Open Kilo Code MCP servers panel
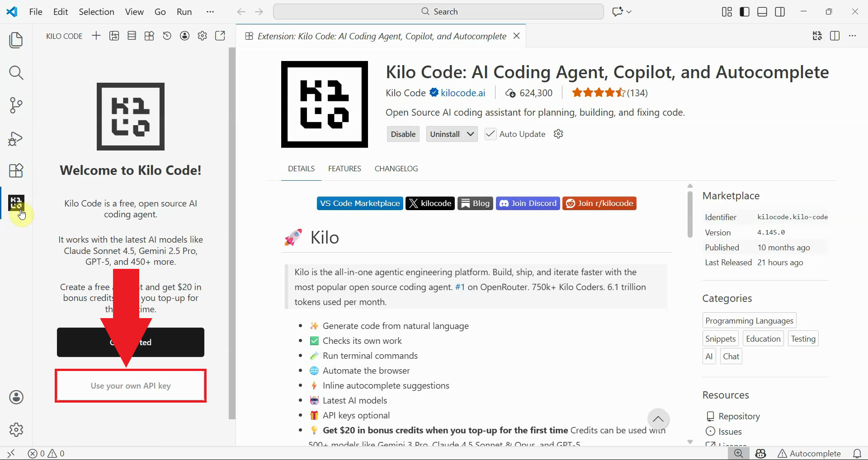The height and width of the screenshot is (460, 868). pos(131,36)
